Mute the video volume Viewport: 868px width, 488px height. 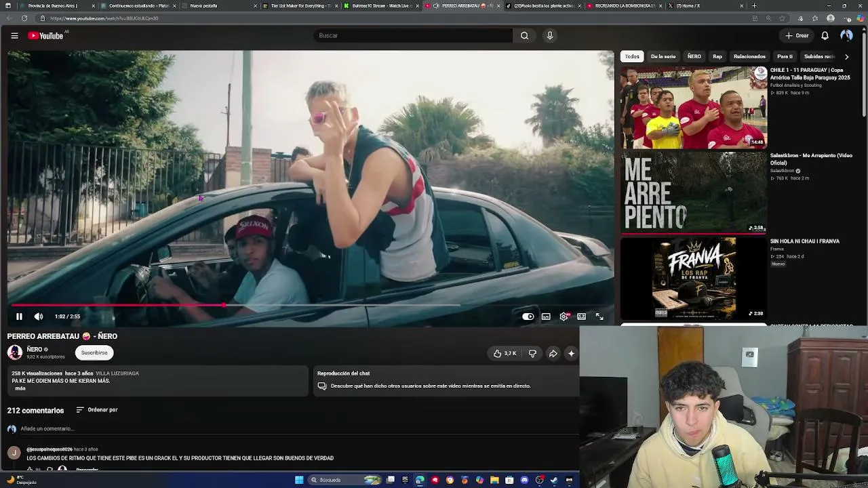coord(39,317)
